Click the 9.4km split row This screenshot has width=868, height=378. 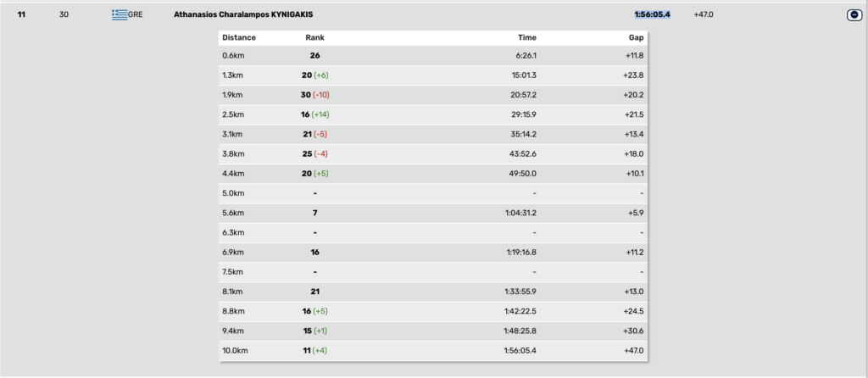point(433,331)
